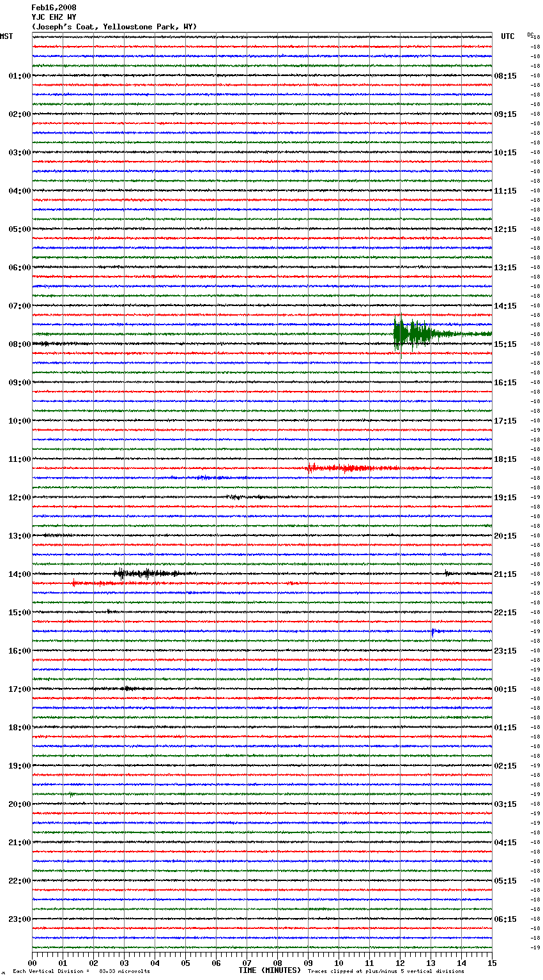Click the 09:15 UTC time label
Image resolution: width=543 pixels, height=980 pixels.
pyautogui.click(x=505, y=114)
